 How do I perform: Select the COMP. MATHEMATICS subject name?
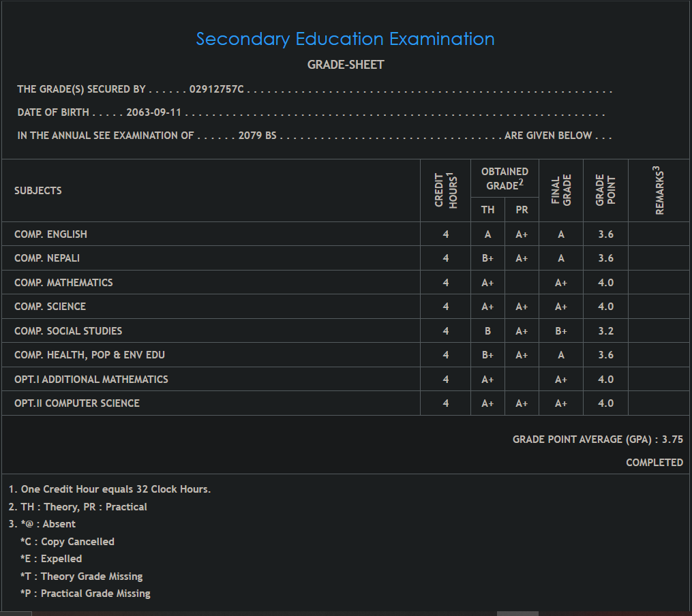(63, 283)
